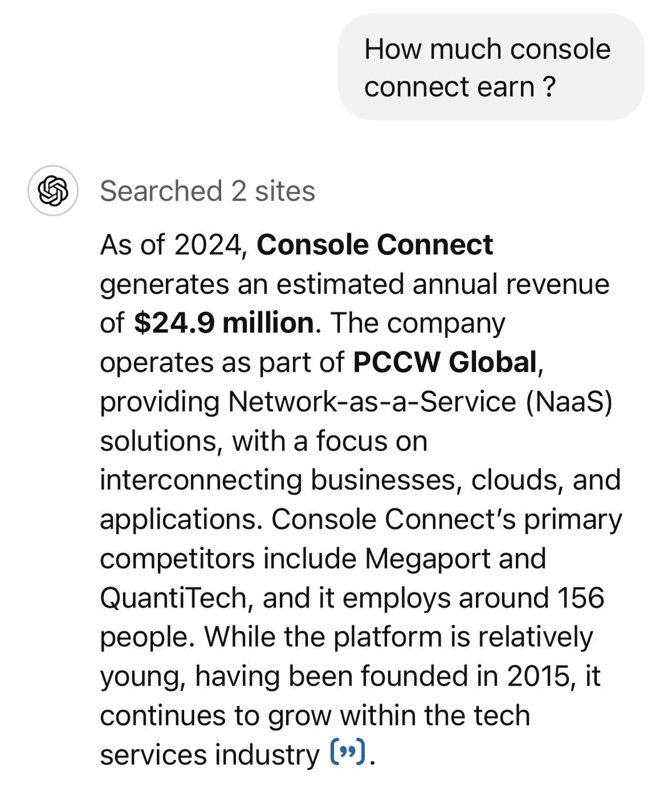The width and height of the screenshot is (672, 800).
Task: Expand the Searched 2 sites details
Action: point(207,191)
